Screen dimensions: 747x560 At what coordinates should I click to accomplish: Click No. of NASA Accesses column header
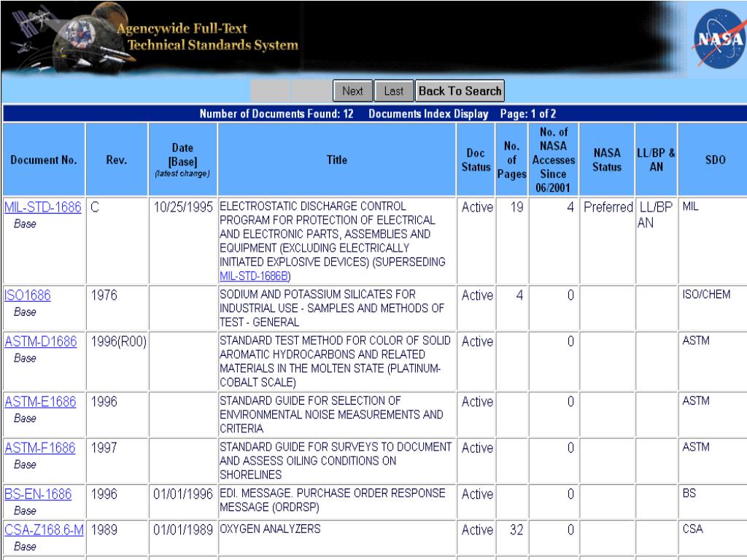pyautogui.click(x=554, y=160)
